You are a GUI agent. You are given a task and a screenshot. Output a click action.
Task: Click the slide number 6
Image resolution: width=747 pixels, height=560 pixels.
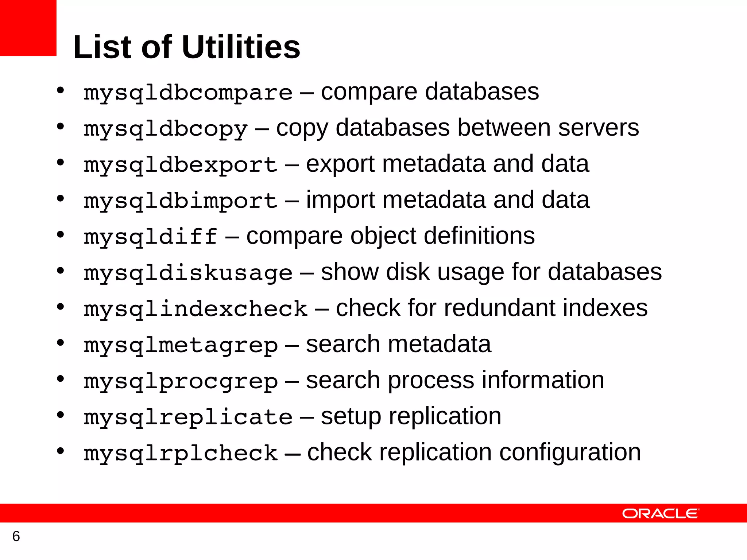coord(16,536)
